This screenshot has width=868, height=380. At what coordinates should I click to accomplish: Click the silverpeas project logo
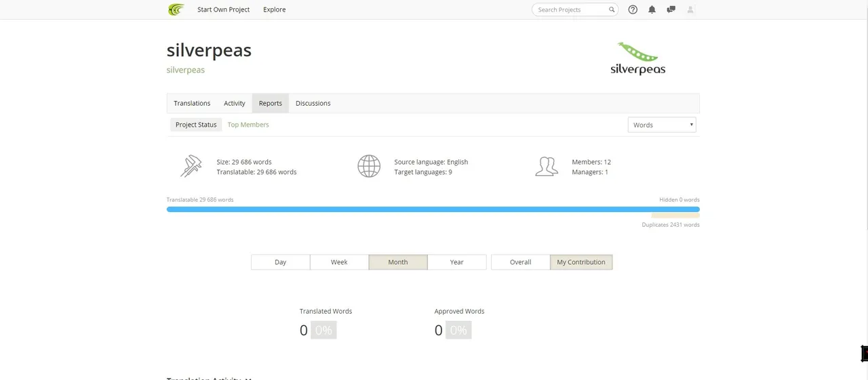637,58
